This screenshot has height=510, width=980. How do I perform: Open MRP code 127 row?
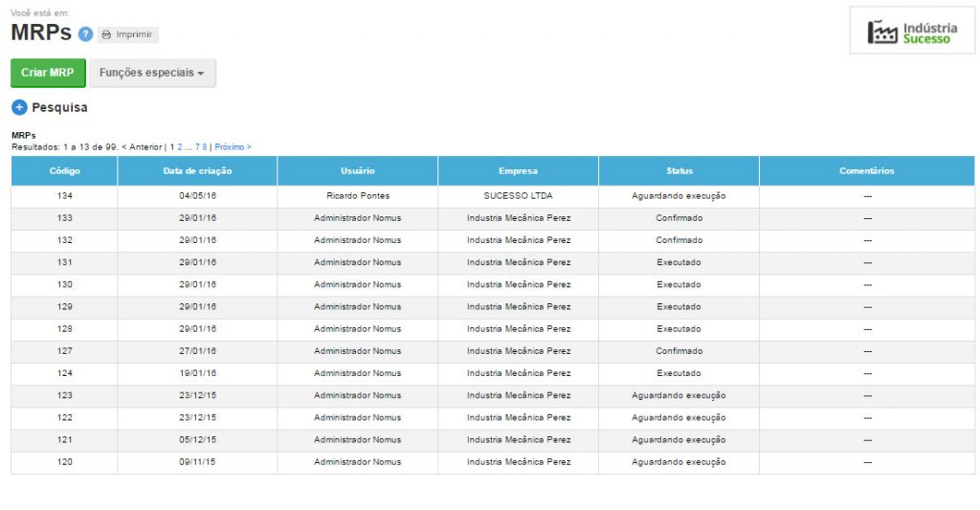pyautogui.click(x=64, y=351)
